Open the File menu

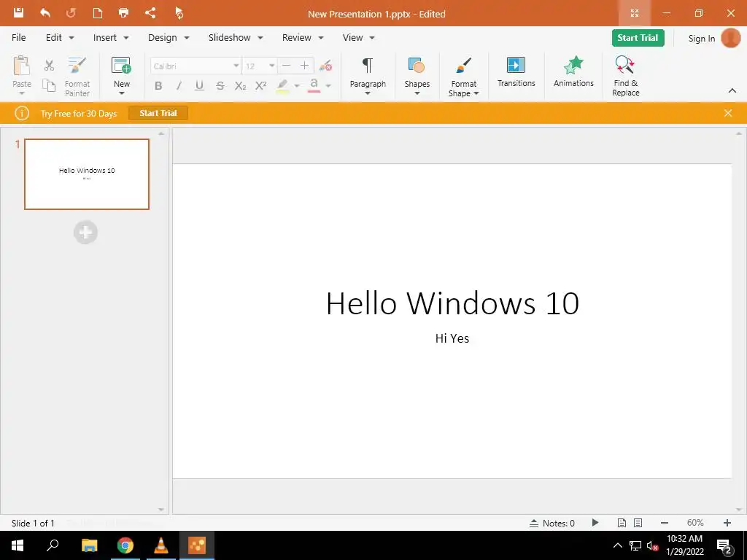pyautogui.click(x=18, y=38)
